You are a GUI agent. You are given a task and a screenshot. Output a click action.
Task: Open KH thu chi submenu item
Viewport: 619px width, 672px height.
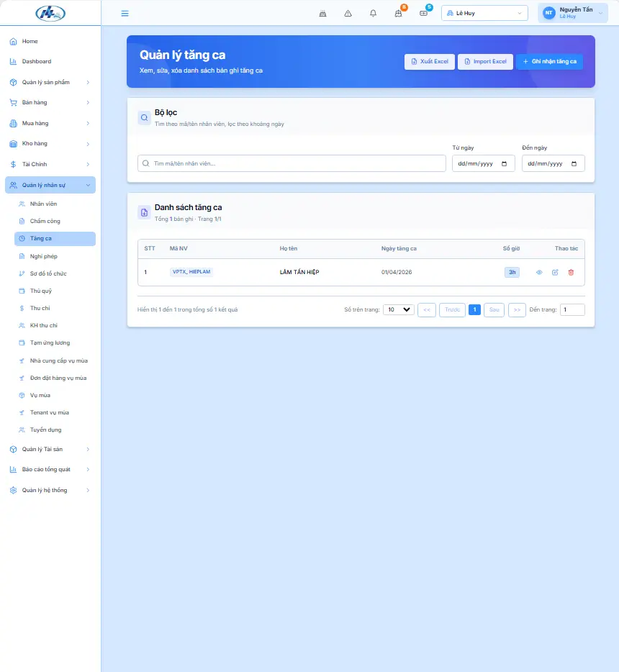click(x=55, y=325)
